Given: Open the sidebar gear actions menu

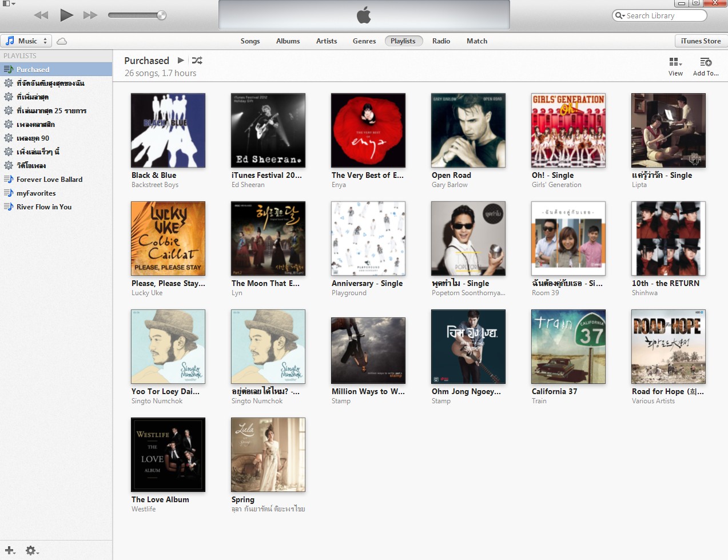Looking at the screenshot, I should coord(32,550).
